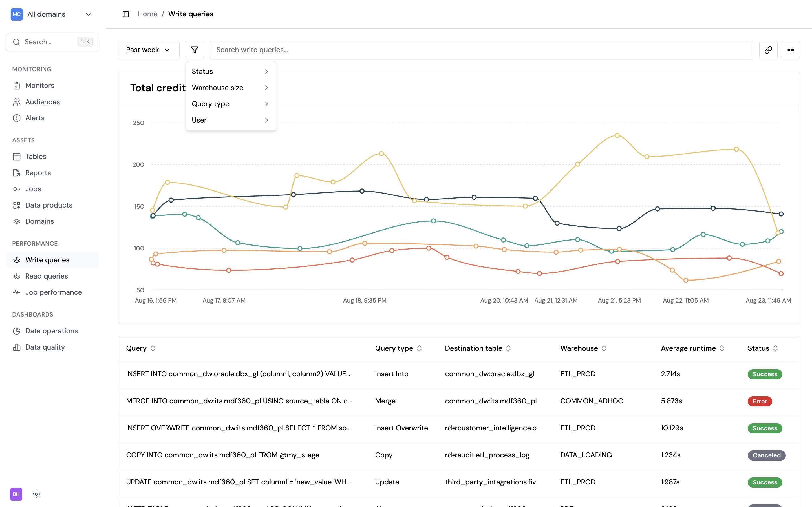The width and height of the screenshot is (812, 507).
Task: Choose Query type in filter menu
Action: [x=231, y=104]
